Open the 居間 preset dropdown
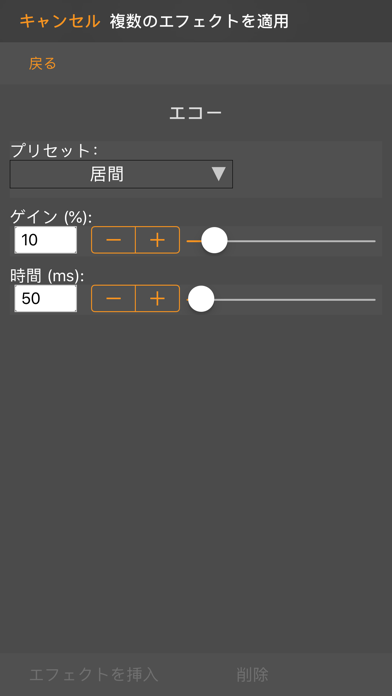The width and height of the screenshot is (392, 696). pyautogui.click(x=121, y=174)
